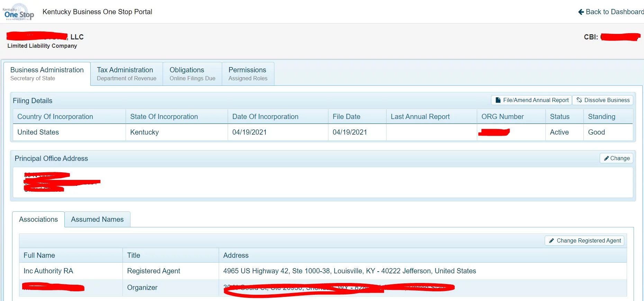Open the Obligations Online Filings Due tab
The image size is (644, 301).
click(192, 74)
